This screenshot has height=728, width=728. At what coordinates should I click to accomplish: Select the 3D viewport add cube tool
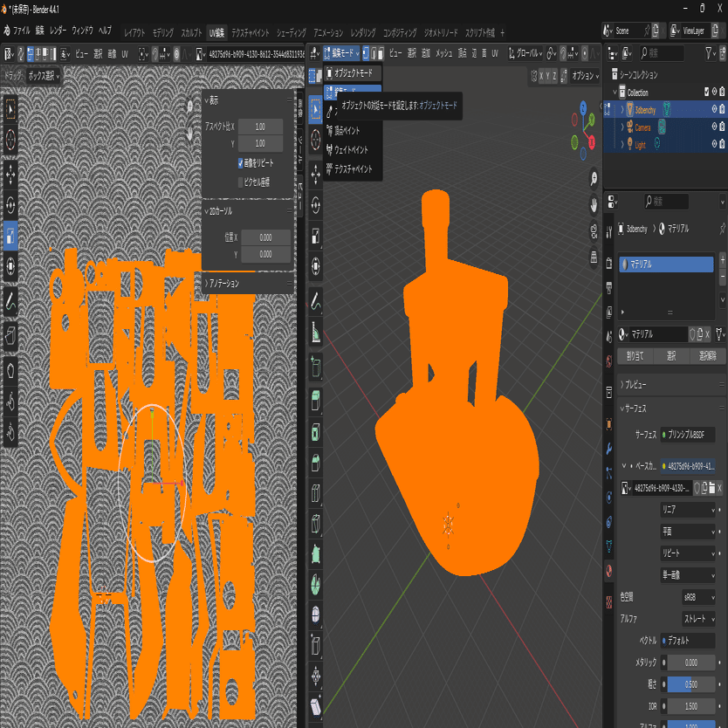[x=316, y=367]
